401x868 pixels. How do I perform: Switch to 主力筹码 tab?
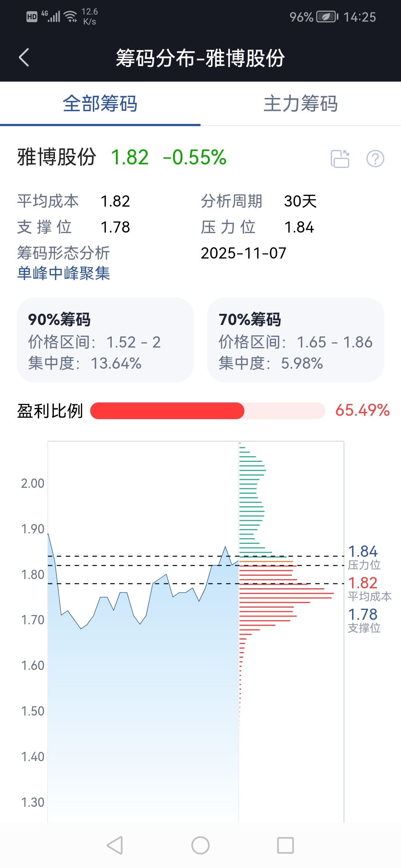[301, 103]
